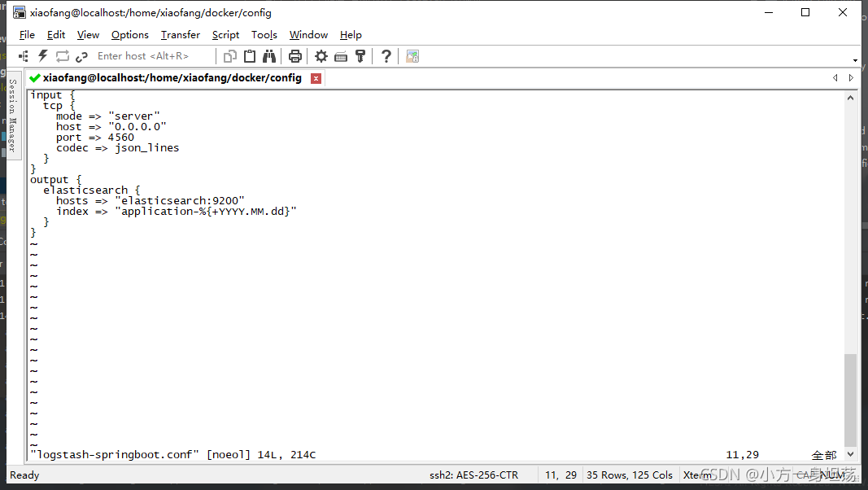Screen dimensions: 868x490
Task: Expand the toolbar overflow dropdown arrow
Action: coord(855,60)
